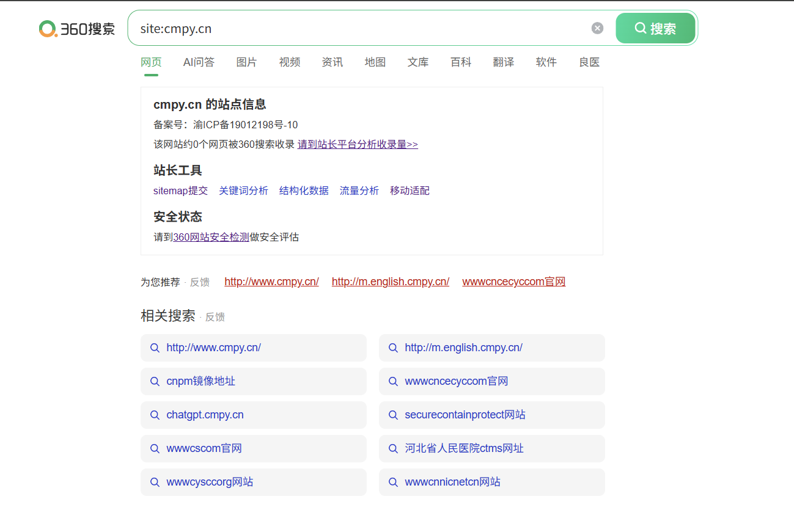Open the 移动适配 link
Viewport: 794px width, 532px height.
[410, 191]
